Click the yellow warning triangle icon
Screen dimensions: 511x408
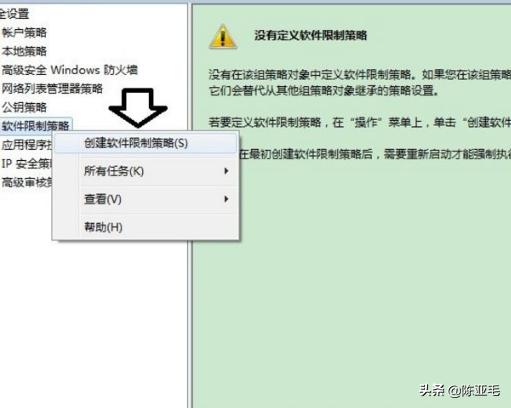pos(223,37)
